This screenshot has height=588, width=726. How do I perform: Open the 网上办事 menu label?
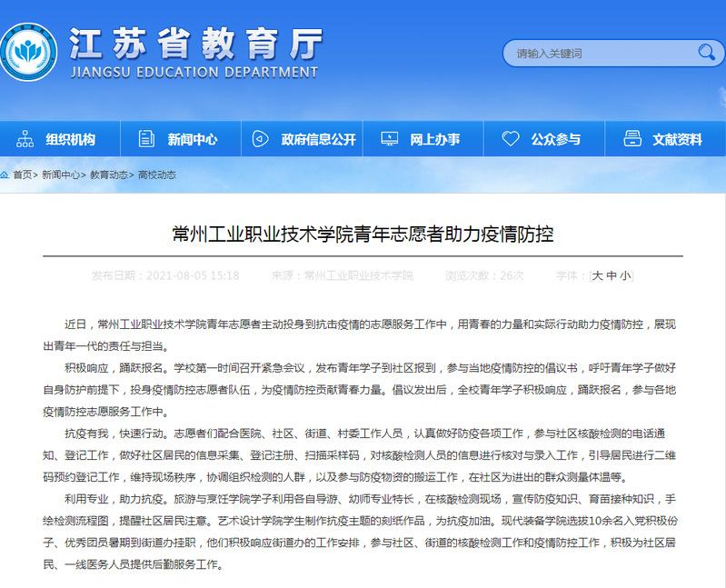434,139
